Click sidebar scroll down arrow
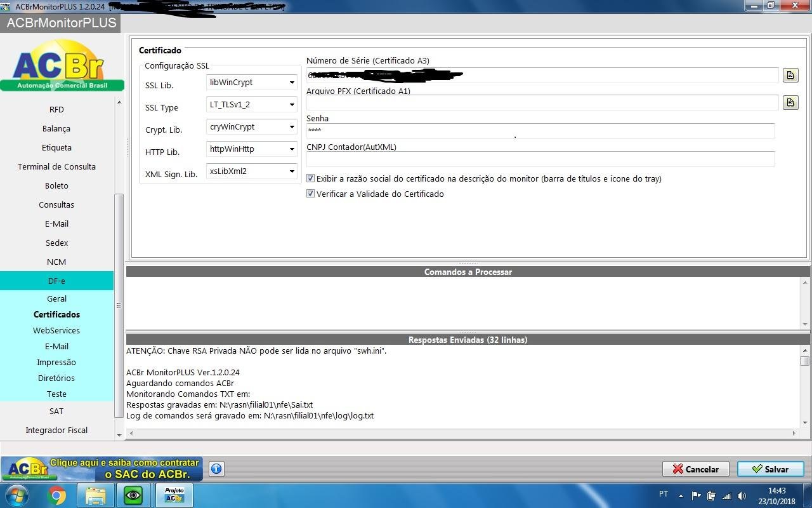Viewport: 812px width, 508px height. 119,435
